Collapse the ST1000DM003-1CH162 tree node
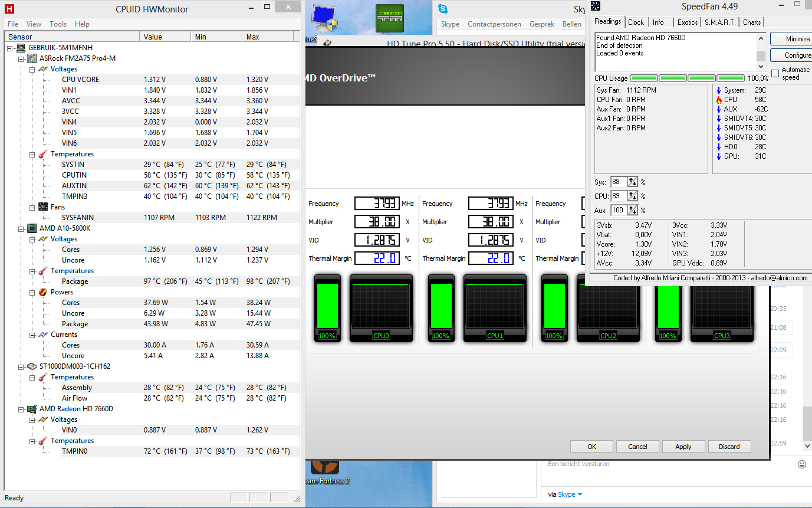Viewport: 812px width, 508px height. (x=22, y=366)
